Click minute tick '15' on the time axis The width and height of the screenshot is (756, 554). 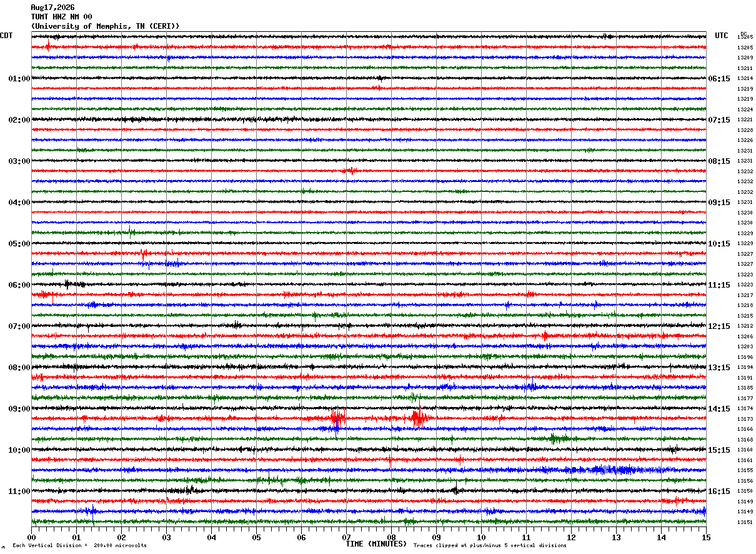click(706, 537)
